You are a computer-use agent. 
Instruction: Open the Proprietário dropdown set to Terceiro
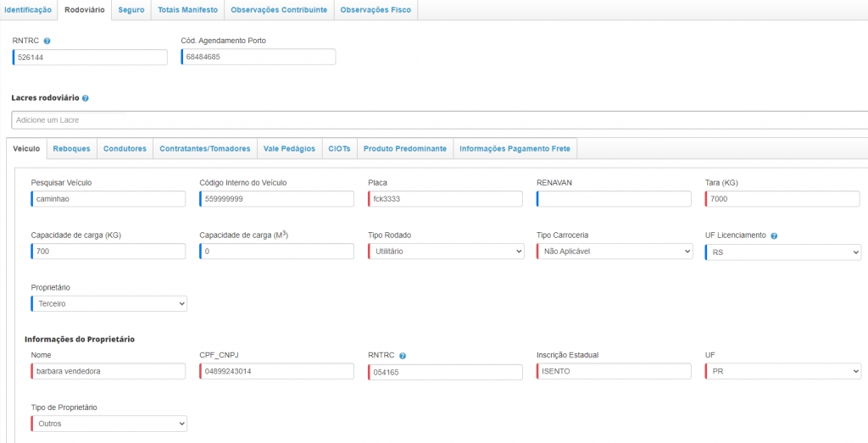[108, 303]
